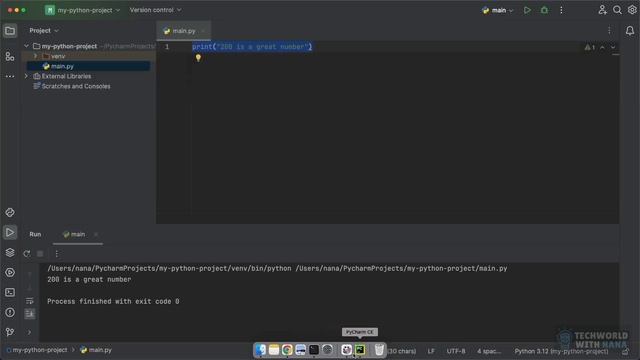Toggle scroll to end in Run console
This screenshot has height=360, width=640.
click(x=29, y=313)
